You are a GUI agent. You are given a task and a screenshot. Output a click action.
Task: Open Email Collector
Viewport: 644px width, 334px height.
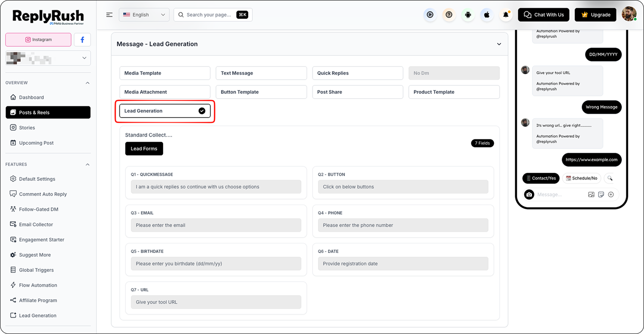[48, 224]
